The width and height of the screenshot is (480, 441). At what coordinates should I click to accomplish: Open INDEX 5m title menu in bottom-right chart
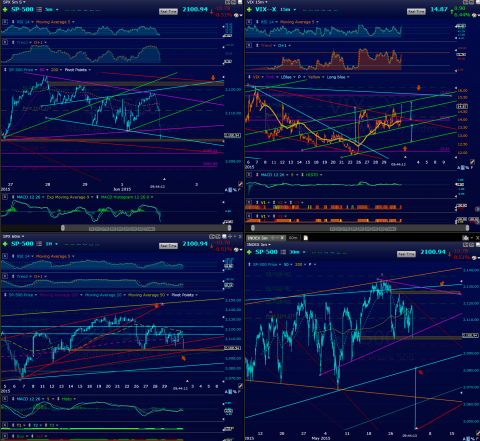click(258, 245)
